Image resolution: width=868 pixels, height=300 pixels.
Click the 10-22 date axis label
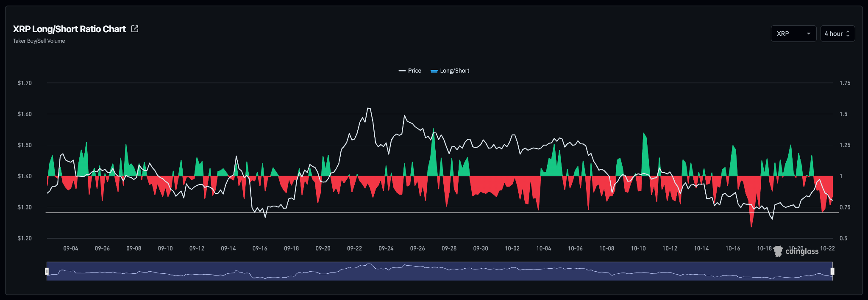click(x=827, y=248)
